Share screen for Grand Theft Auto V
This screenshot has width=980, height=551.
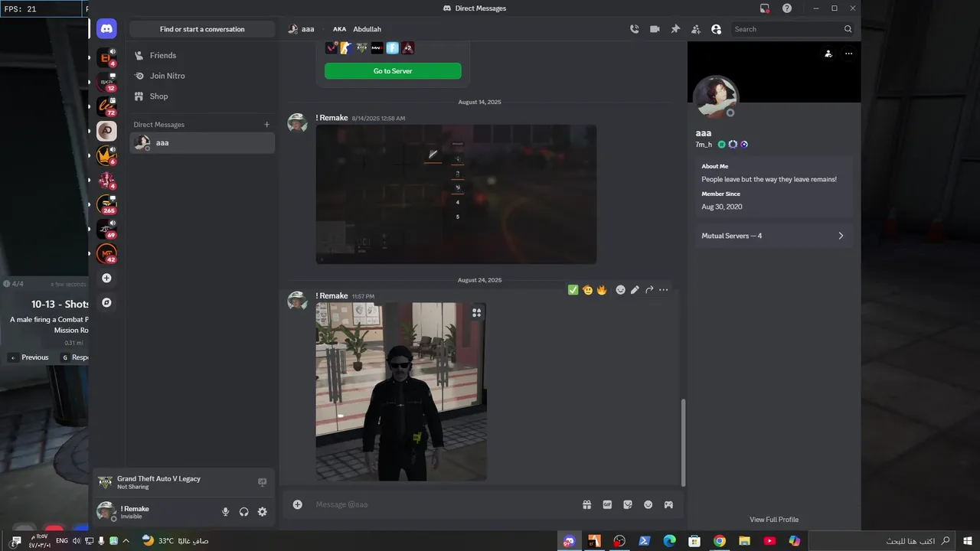pyautogui.click(x=262, y=482)
